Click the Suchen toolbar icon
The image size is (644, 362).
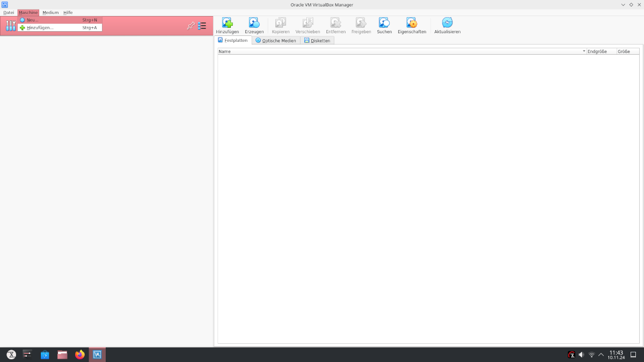tap(384, 25)
